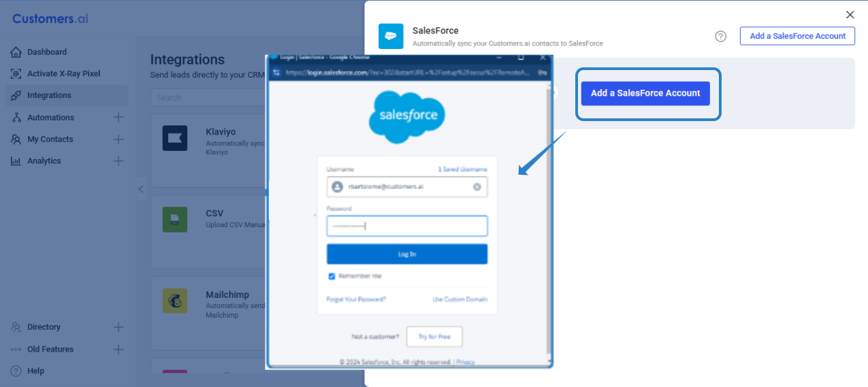Image resolution: width=868 pixels, height=387 pixels.
Task: Open the Privacy link in login footer
Action: [x=466, y=362]
